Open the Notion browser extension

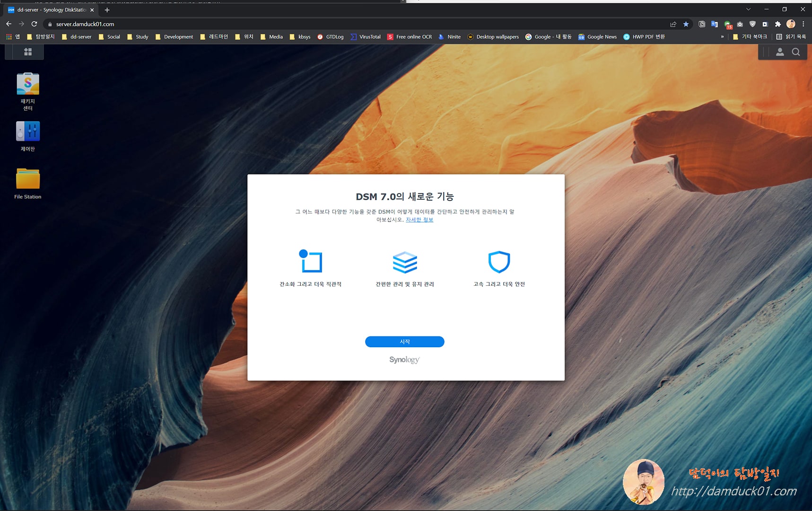pyautogui.click(x=701, y=24)
